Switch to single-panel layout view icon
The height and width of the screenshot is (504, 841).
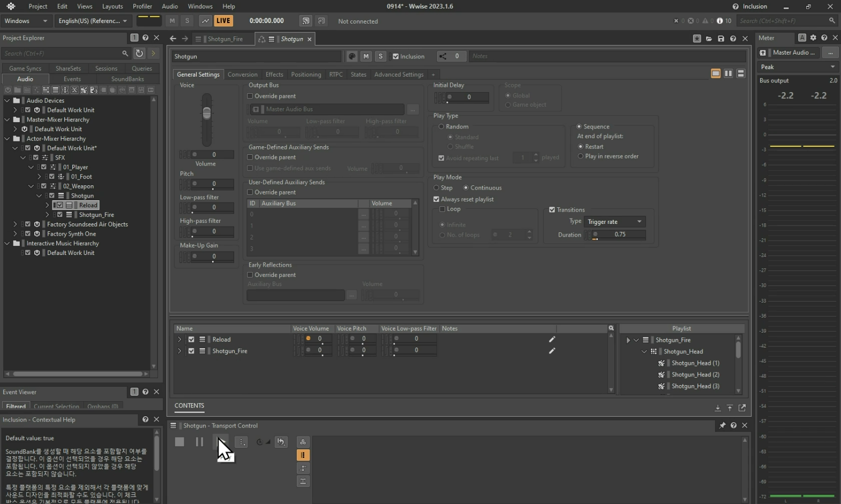click(716, 73)
